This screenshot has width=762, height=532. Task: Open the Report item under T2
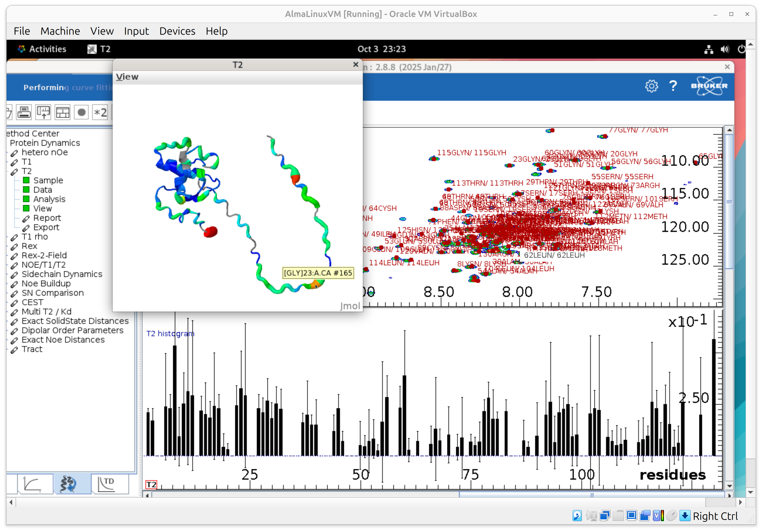47,218
